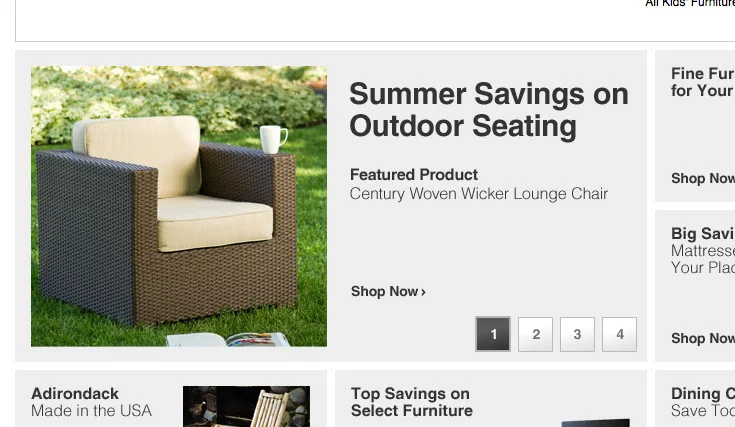The height and width of the screenshot is (427, 735).
Task: Click the Featured Product label
Action: click(x=413, y=175)
